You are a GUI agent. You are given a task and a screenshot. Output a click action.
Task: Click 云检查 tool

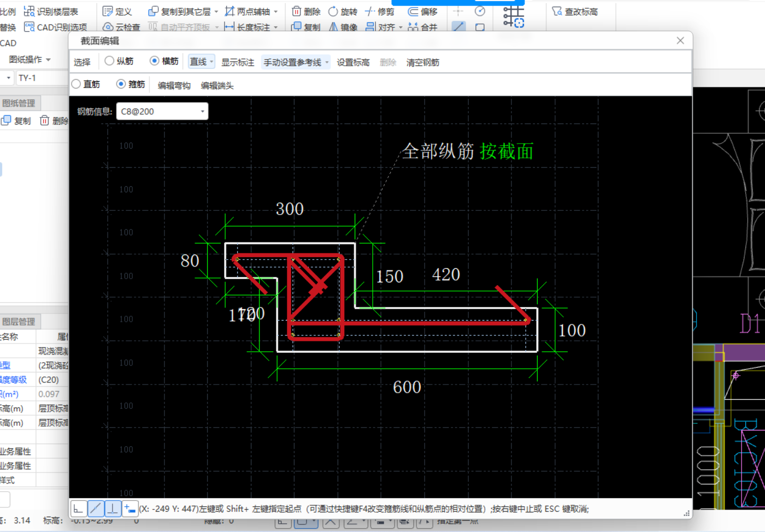point(121,27)
